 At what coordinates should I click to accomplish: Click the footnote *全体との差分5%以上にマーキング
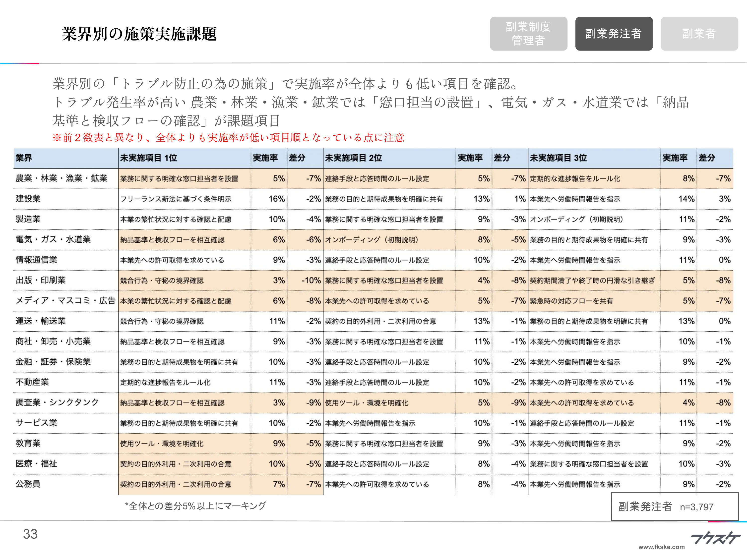[195, 506]
